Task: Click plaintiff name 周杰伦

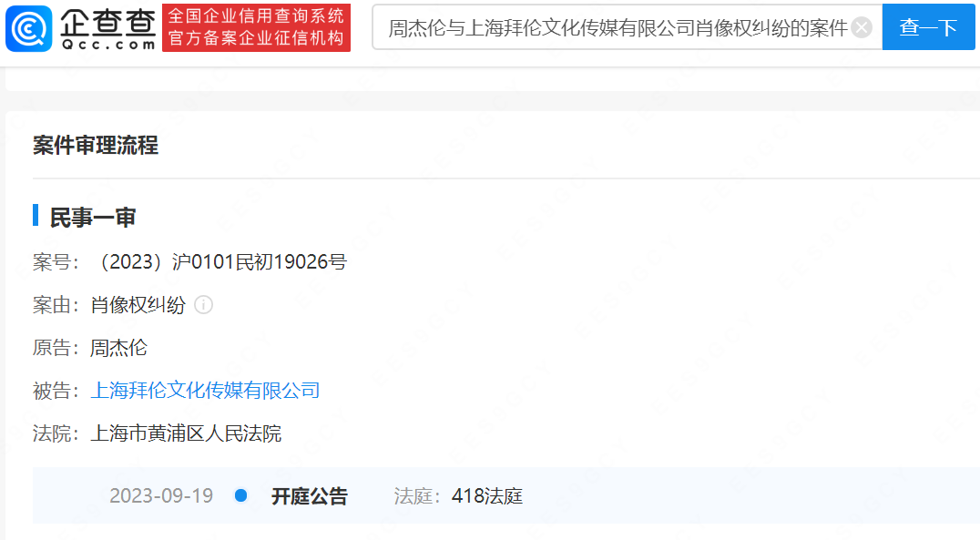Action: tap(118, 348)
